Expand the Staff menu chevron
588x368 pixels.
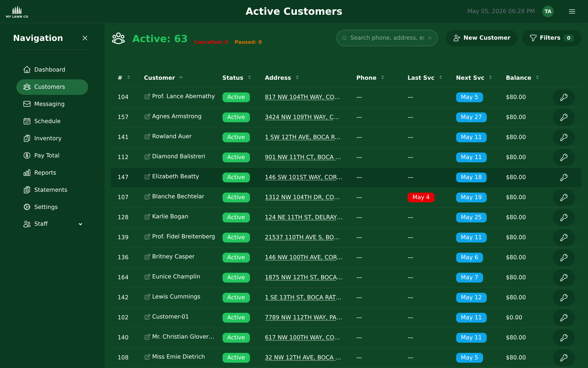(x=80, y=224)
